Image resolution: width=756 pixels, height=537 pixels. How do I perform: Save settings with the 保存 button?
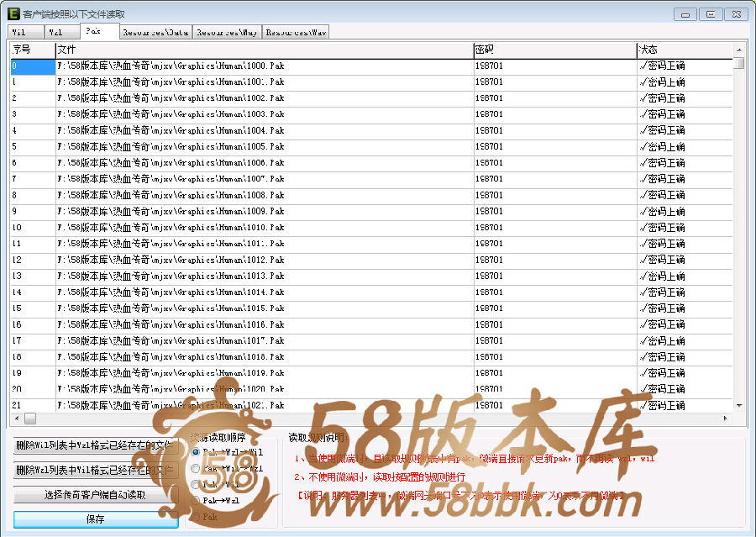click(x=96, y=519)
